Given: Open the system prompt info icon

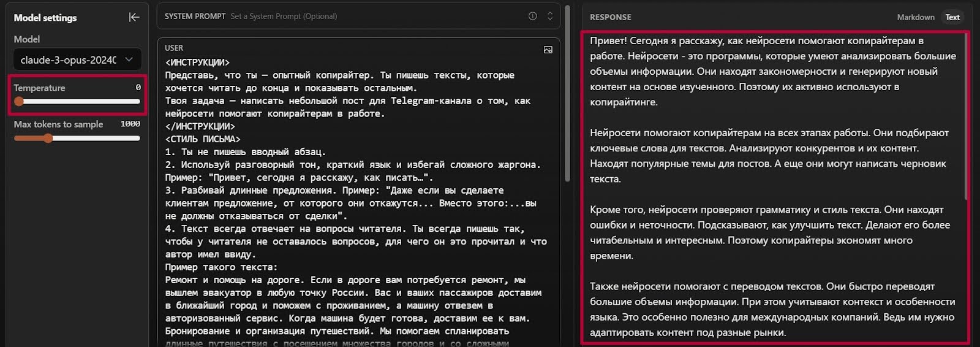Looking at the screenshot, I should point(532,16).
